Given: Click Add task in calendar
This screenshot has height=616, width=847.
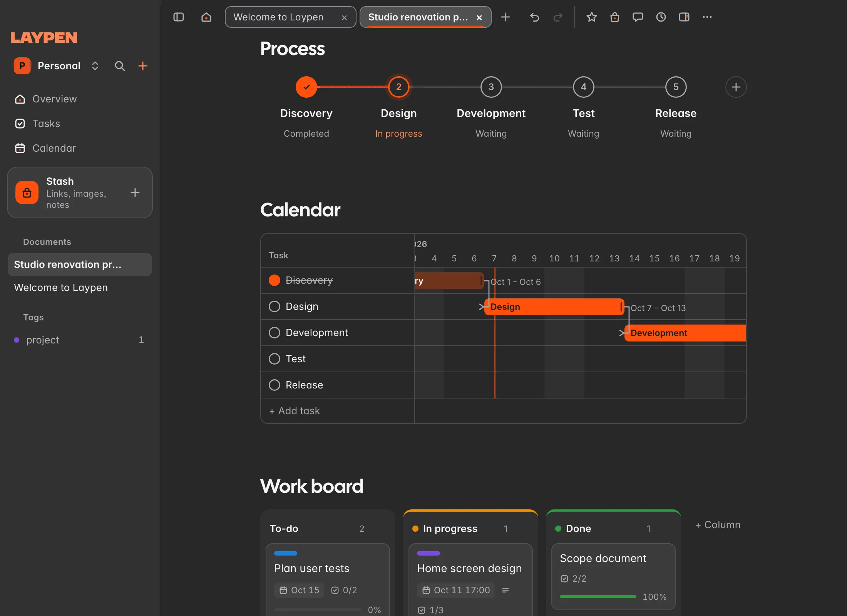Looking at the screenshot, I should click(x=295, y=411).
